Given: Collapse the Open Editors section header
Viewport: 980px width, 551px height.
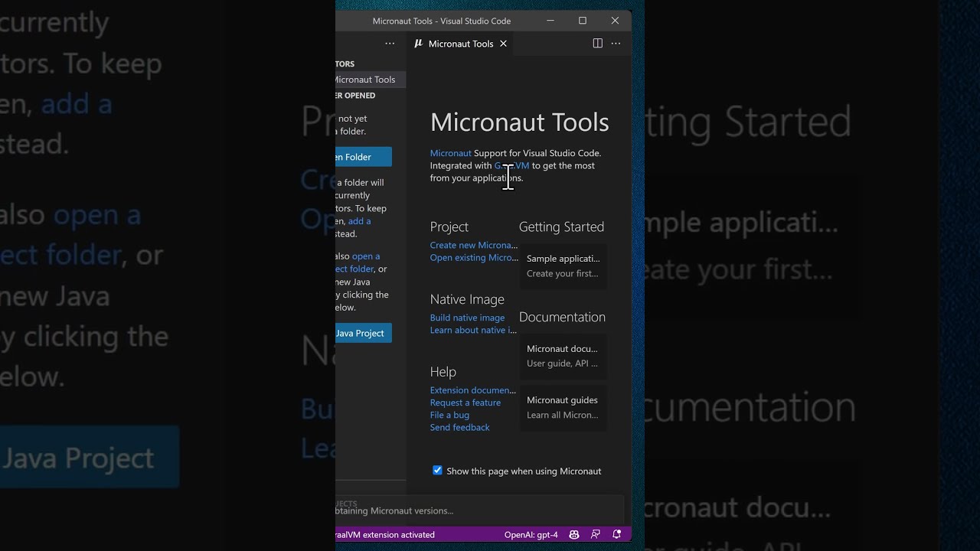Looking at the screenshot, I should [371, 64].
